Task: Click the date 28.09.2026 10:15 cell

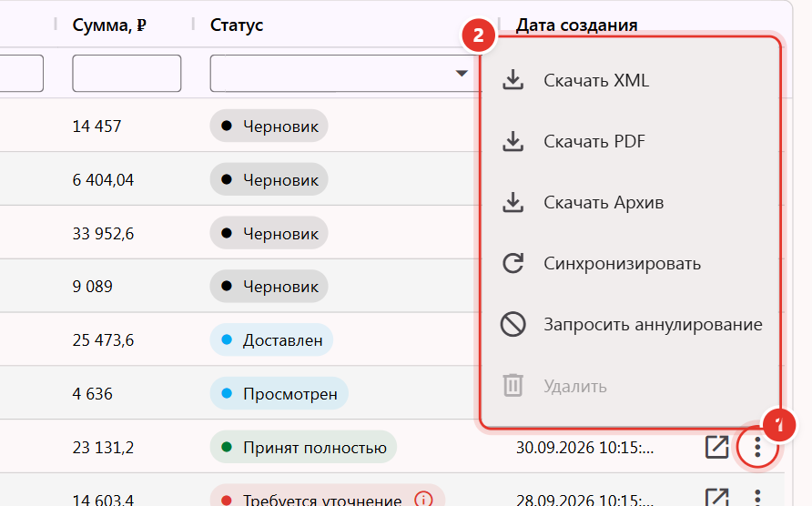Action: 584,500
